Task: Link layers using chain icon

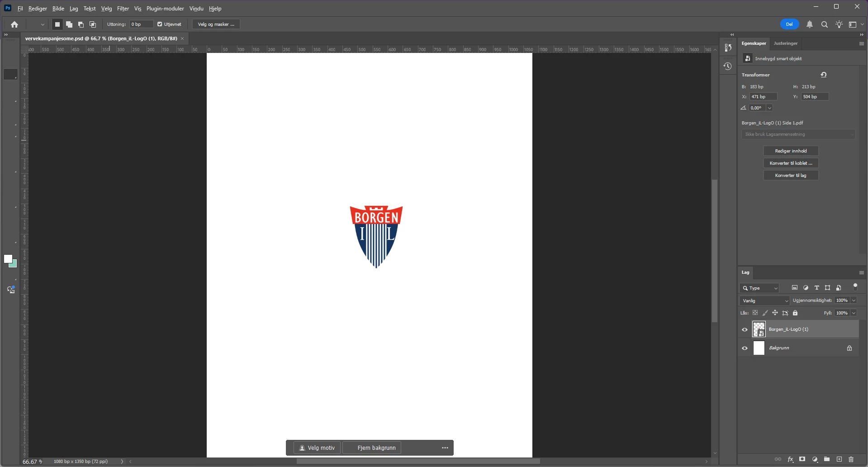Action: [778, 459]
